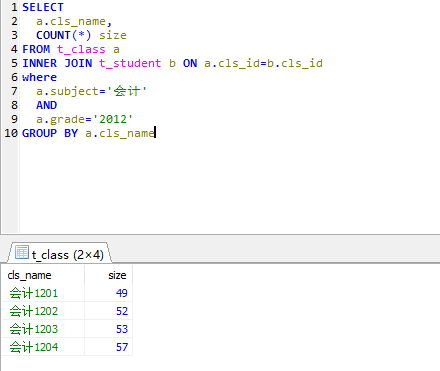Click the size alias on line 3
The image size is (440, 371).
point(113,35)
